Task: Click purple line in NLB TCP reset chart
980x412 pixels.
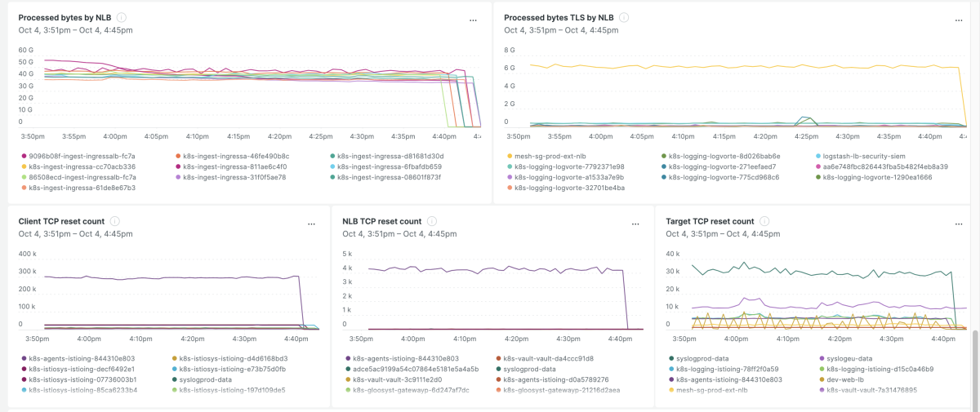Action: [490, 268]
